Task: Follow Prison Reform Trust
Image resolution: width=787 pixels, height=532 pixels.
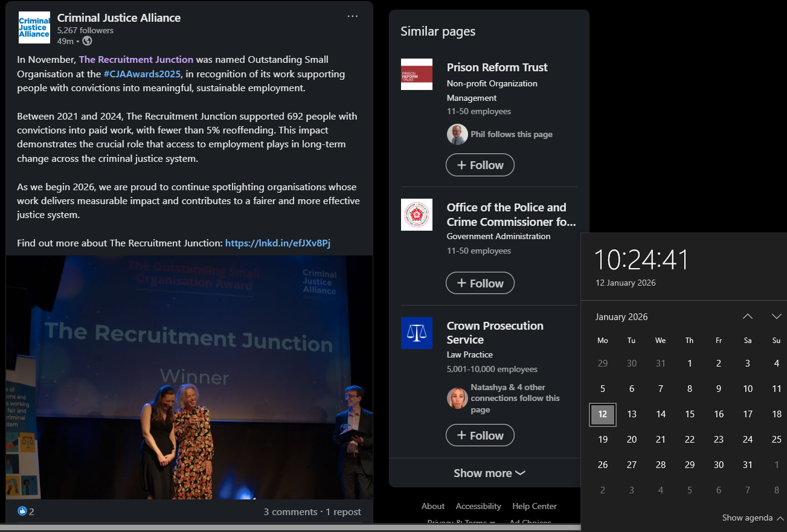Action: click(x=480, y=165)
